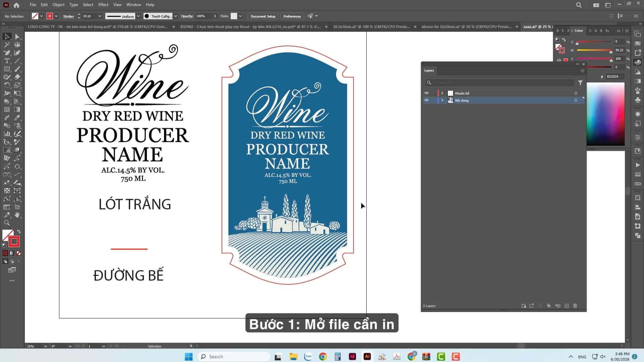Select the Hand tool
The image size is (644, 362).
[x=17, y=215]
